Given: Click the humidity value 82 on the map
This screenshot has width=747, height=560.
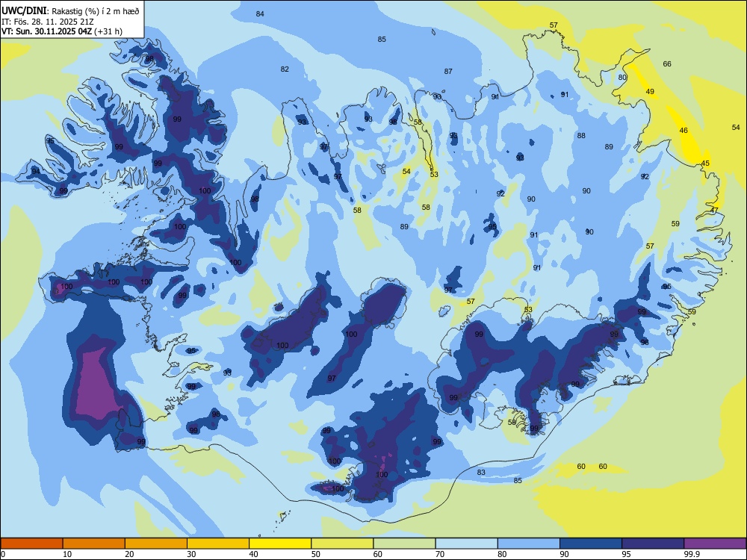Looking at the screenshot, I should coord(285,69).
